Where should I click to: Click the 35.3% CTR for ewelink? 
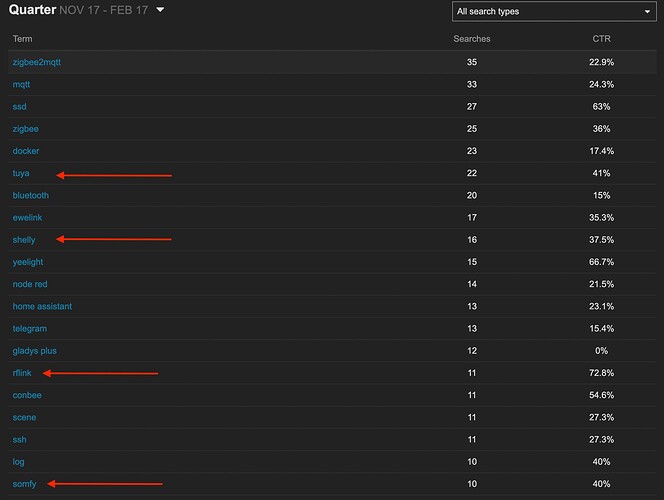tap(601, 218)
